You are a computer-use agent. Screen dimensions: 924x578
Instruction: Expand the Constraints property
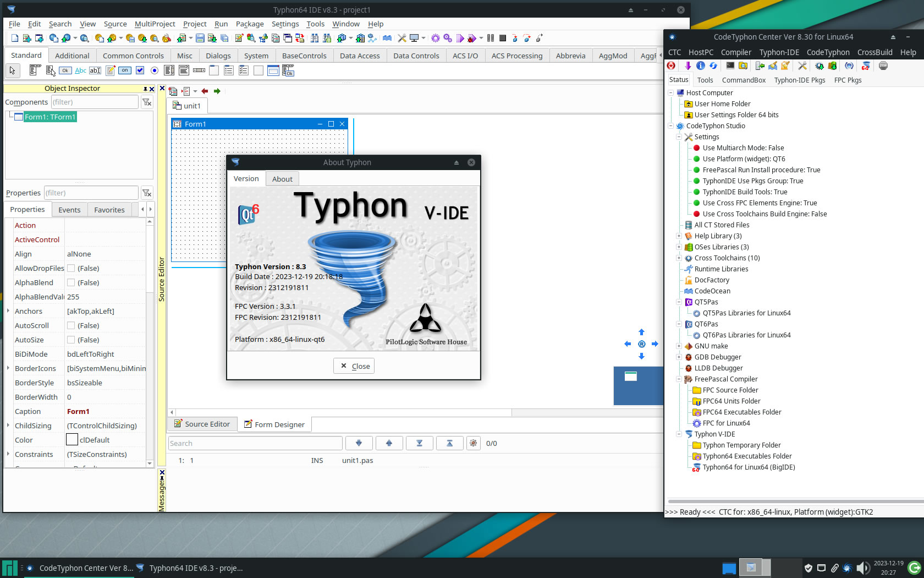pos(8,454)
